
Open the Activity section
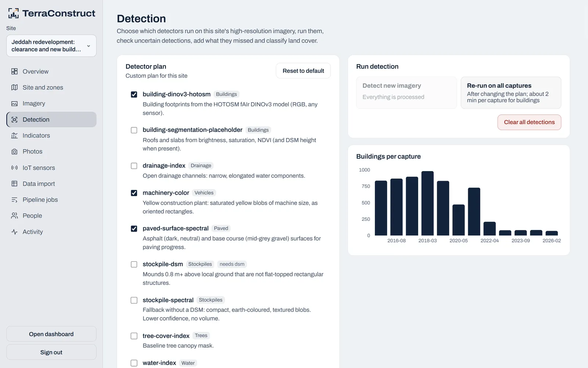(51, 232)
